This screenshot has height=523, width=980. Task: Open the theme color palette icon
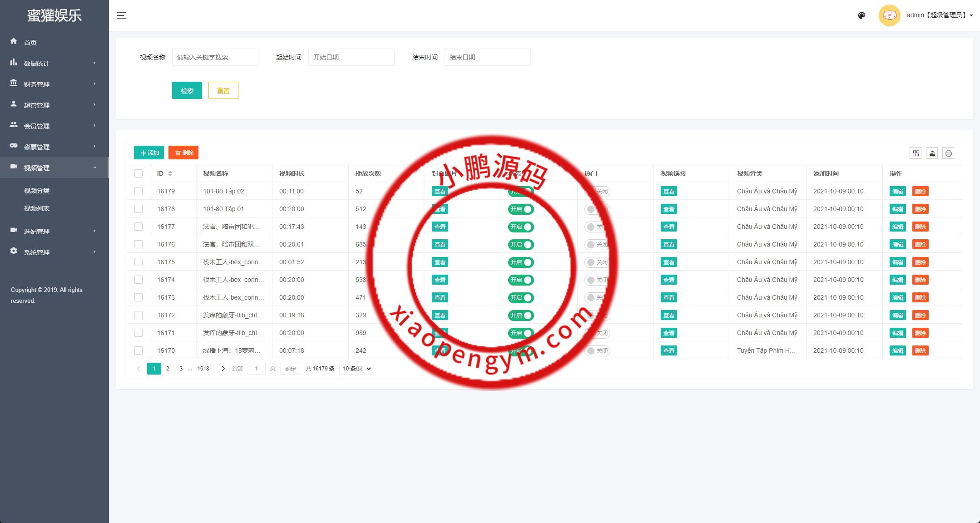click(861, 15)
